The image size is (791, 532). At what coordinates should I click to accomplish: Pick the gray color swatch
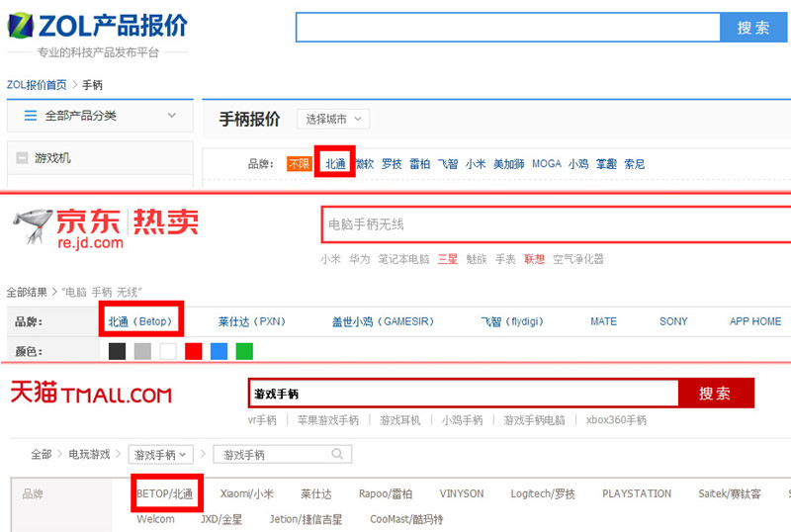[142, 351]
